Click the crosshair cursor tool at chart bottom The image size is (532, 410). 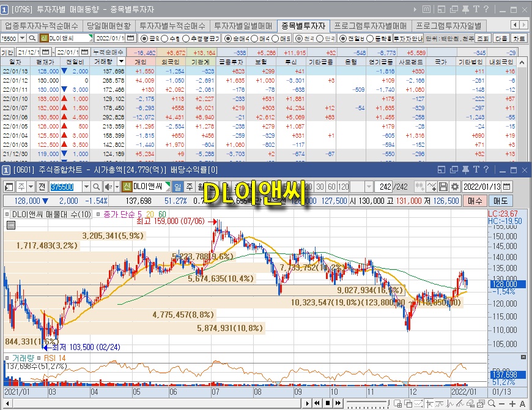point(429,403)
